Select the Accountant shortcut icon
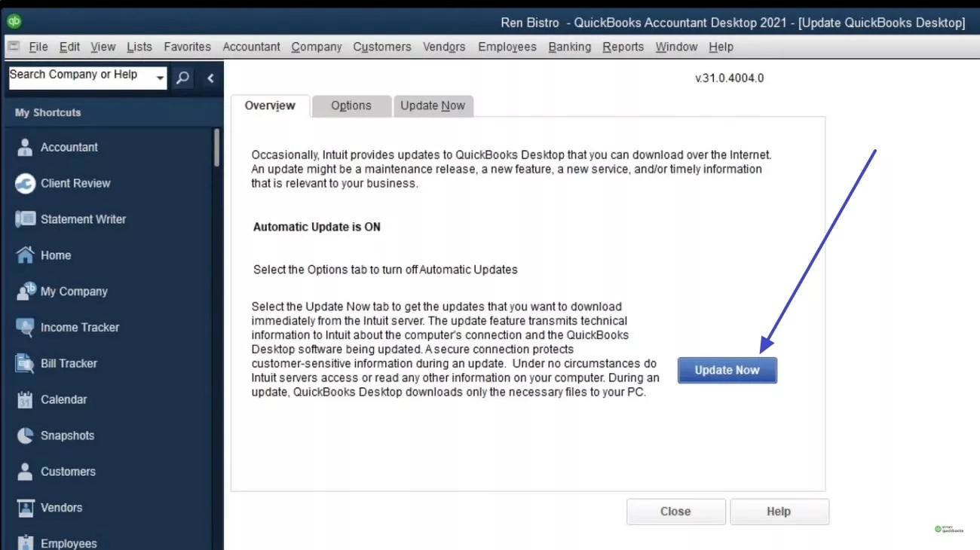This screenshot has width=980, height=550. point(26,147)
